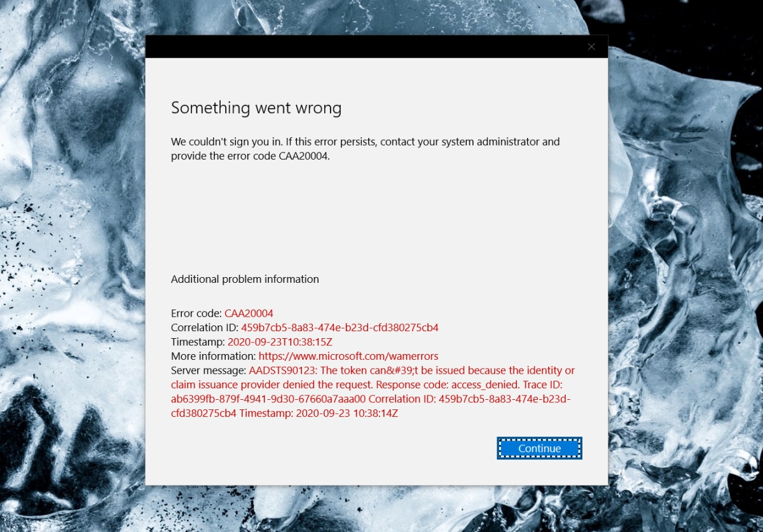
Task: Click the "Error code:" label
Action: 196,313
